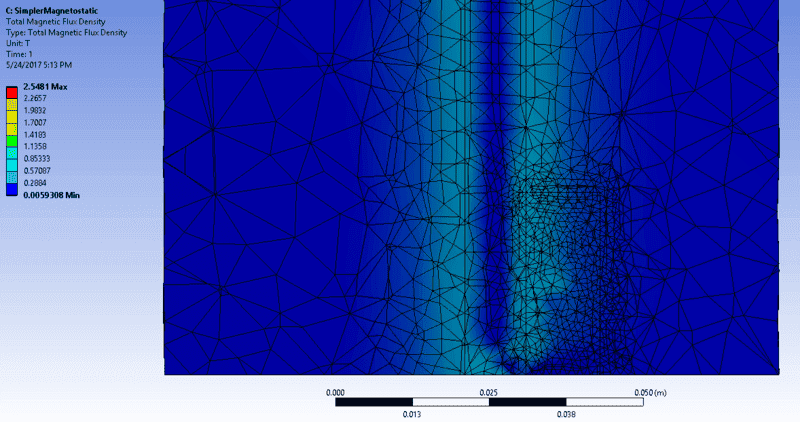
Task: Click the 0.025 label on scale ruler
Action: click(x=489, y=393)
